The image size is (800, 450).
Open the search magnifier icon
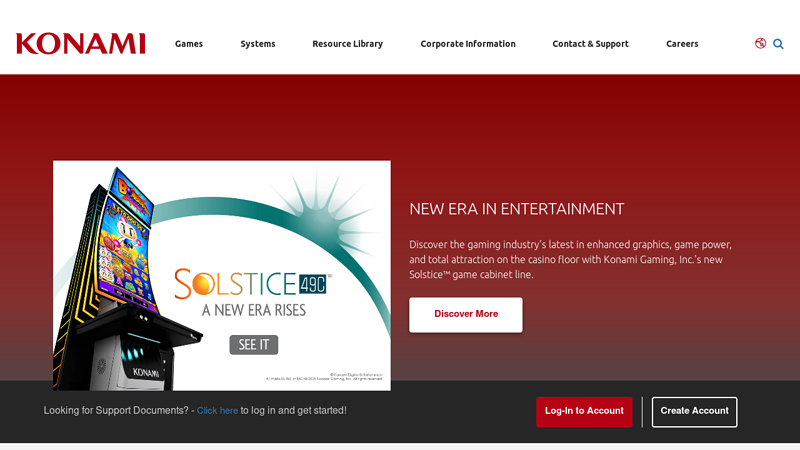pos(778,44)
